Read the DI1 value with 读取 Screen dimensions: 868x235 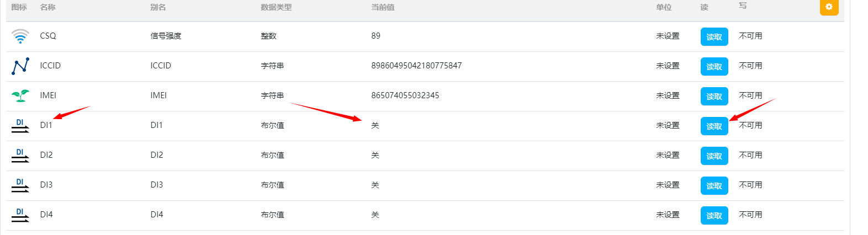click(714, 126)
